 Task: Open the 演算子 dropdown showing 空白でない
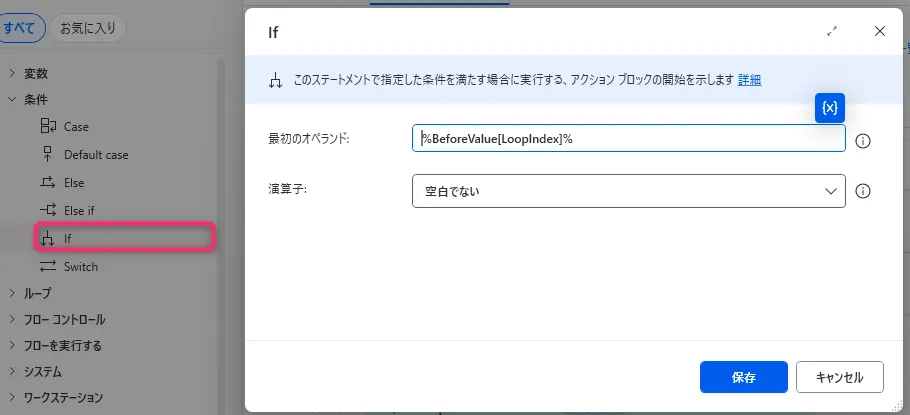click(x=628, y=191)
